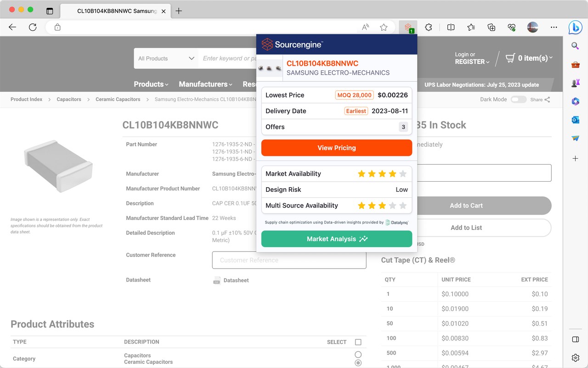Click the MOQ 28,000 badge

coord(354,95)
